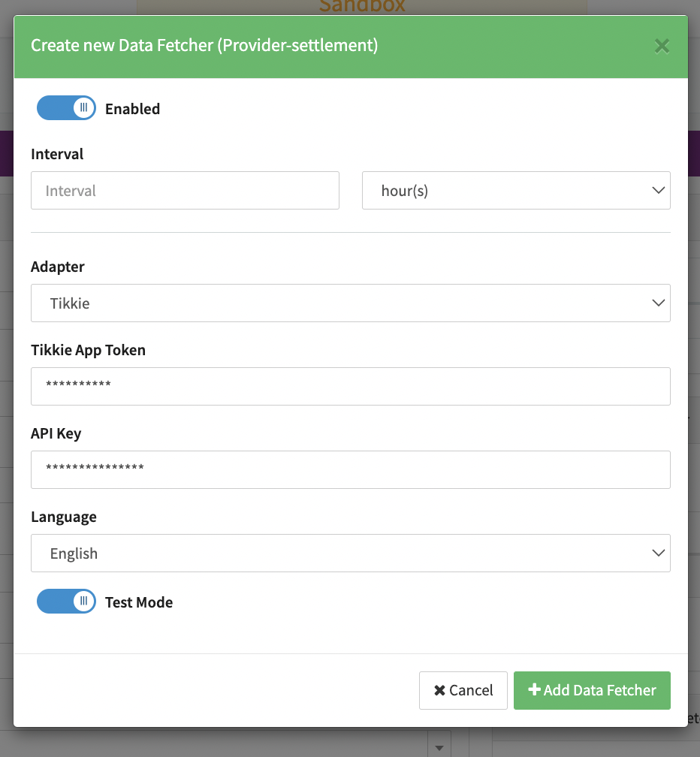Screen dimensions: 700x757
Task: Click the chevron arrow beside hour(s)
Action: tap(659, 190)
